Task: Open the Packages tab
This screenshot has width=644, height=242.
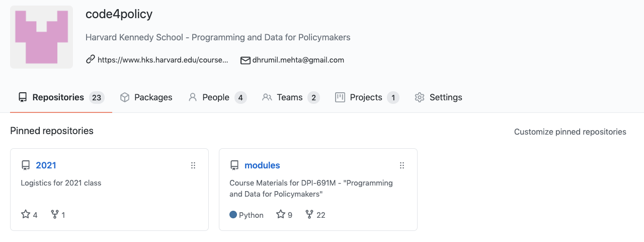Action: pos(146,97)
